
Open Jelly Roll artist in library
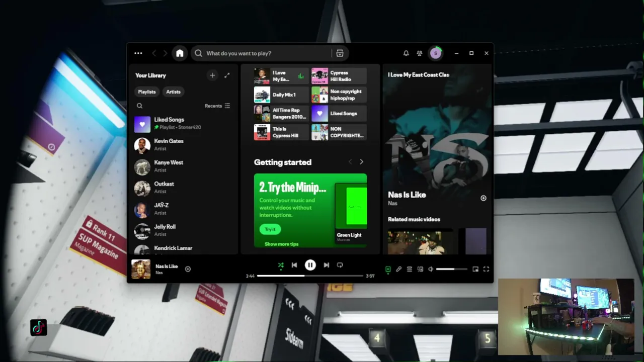tap(184, 231)
